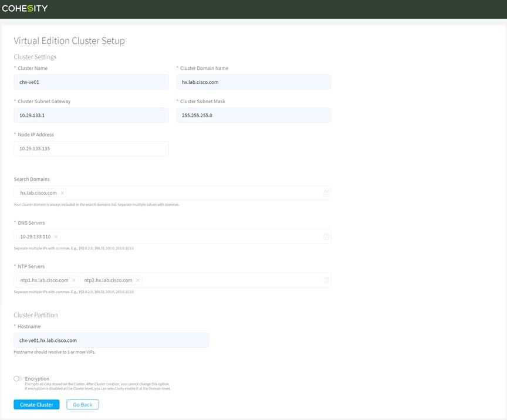Remove the ntp1.hx.lab.cisco.com NTP server chip
Viewport: 507px width, 420px height.
74,280
